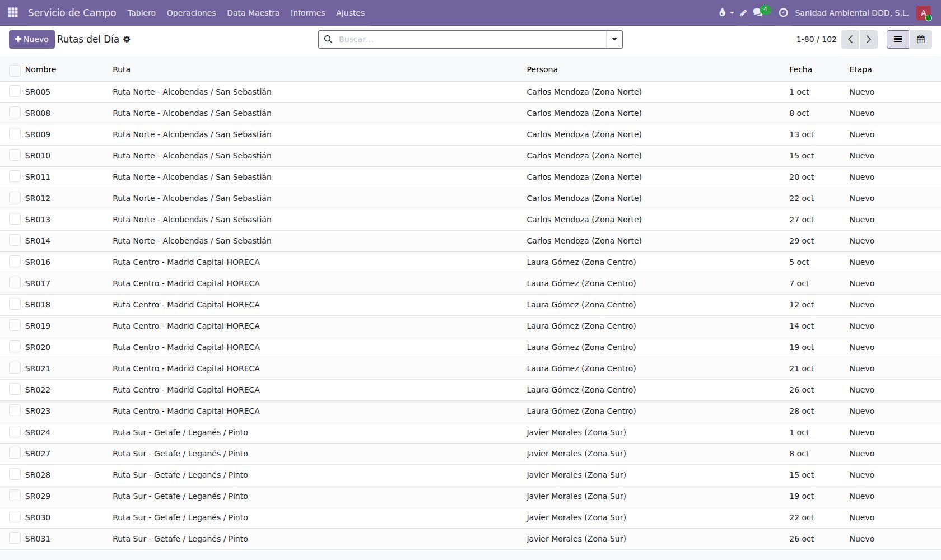Click the 1-80 / 102 pager counter

pyautogui.click(x=816, y=39)
